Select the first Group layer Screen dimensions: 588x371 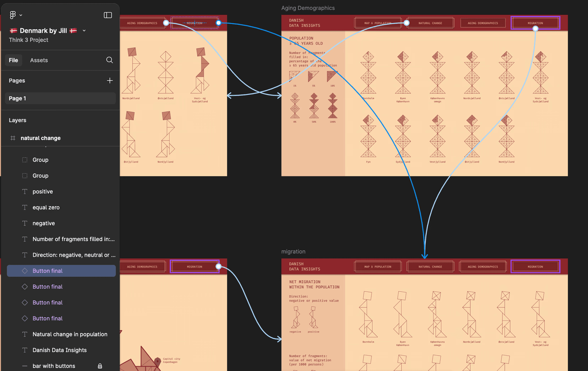pyautogui.click(x=61, y=160)
